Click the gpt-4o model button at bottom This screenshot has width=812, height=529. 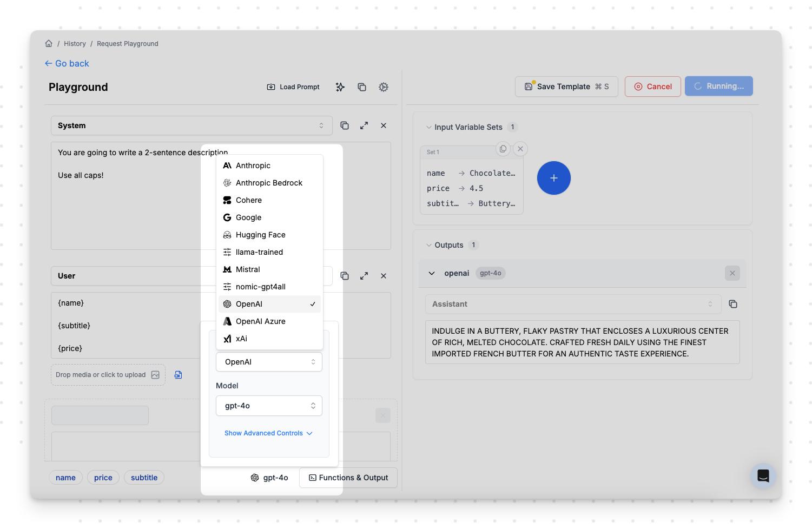(269, 478)
